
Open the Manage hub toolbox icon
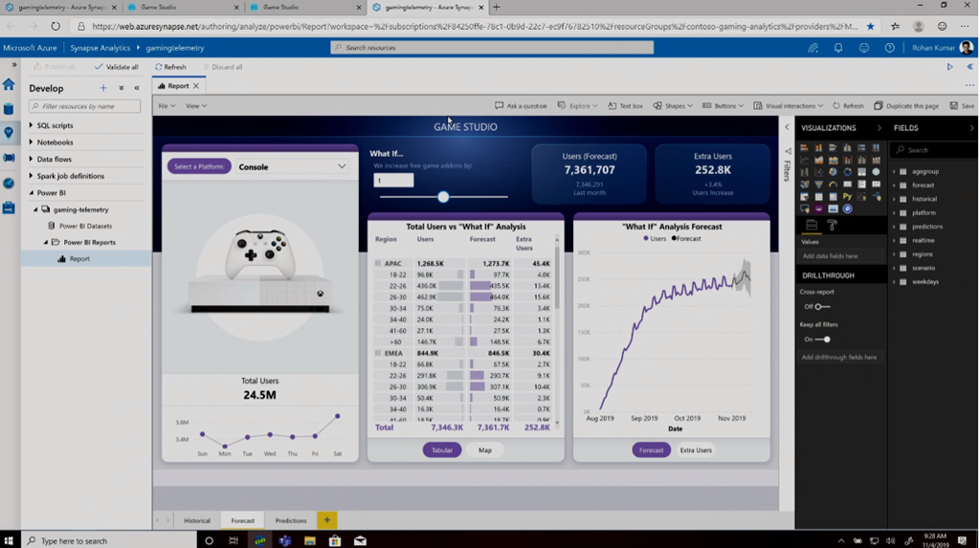coord(8,208)
